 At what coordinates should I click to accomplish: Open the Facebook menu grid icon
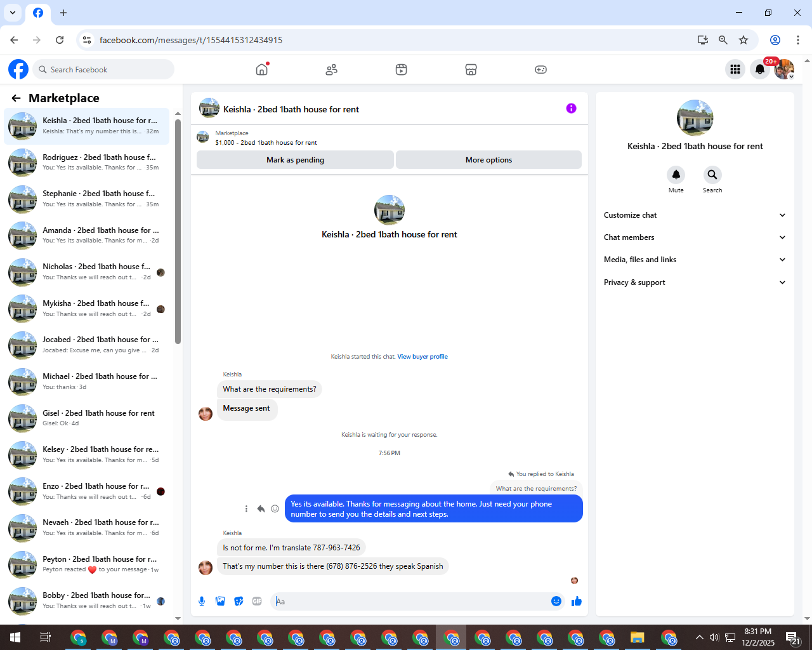[x=735, y=69]
